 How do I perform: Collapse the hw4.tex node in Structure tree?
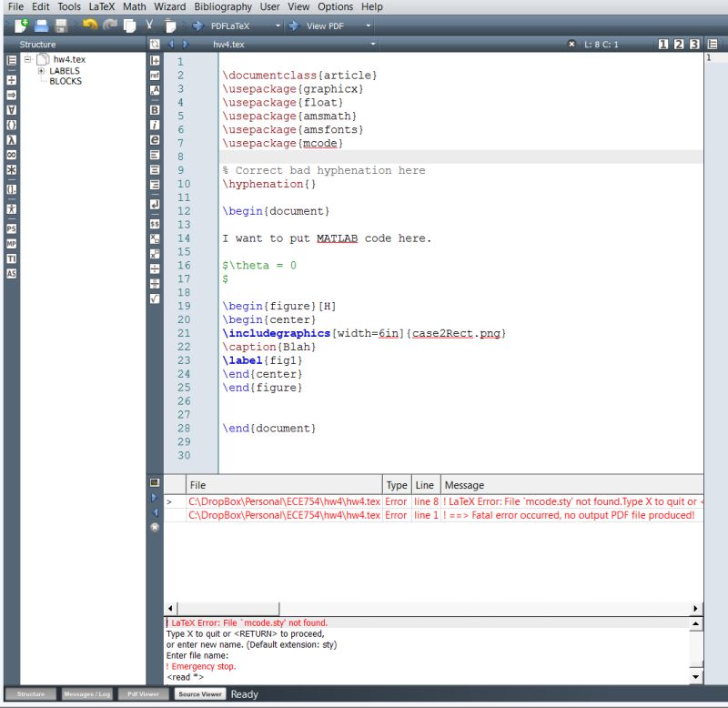point(27,57)
